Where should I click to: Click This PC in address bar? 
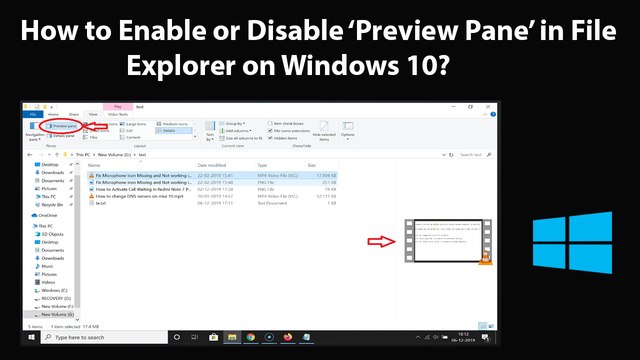click(x=83, y=155)
